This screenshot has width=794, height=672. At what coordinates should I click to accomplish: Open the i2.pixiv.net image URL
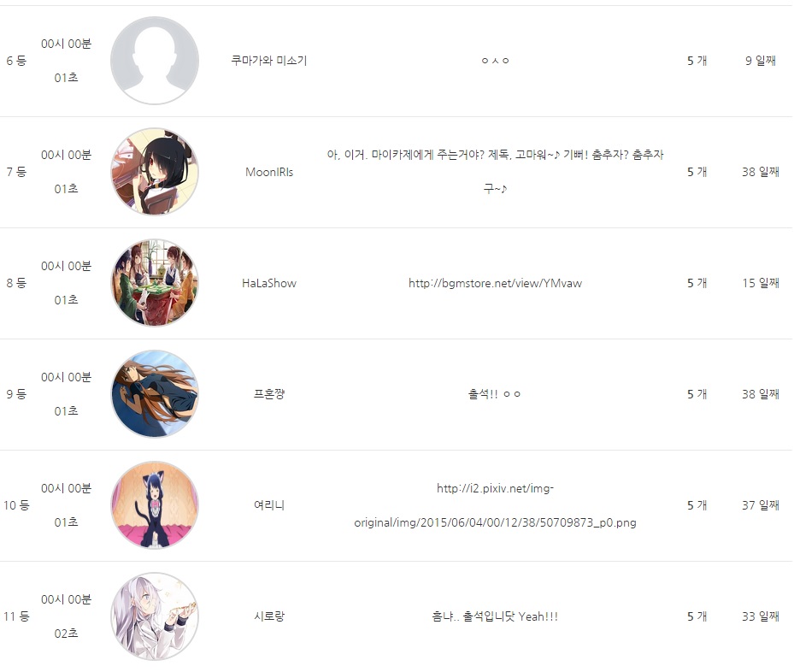[495, 505]
